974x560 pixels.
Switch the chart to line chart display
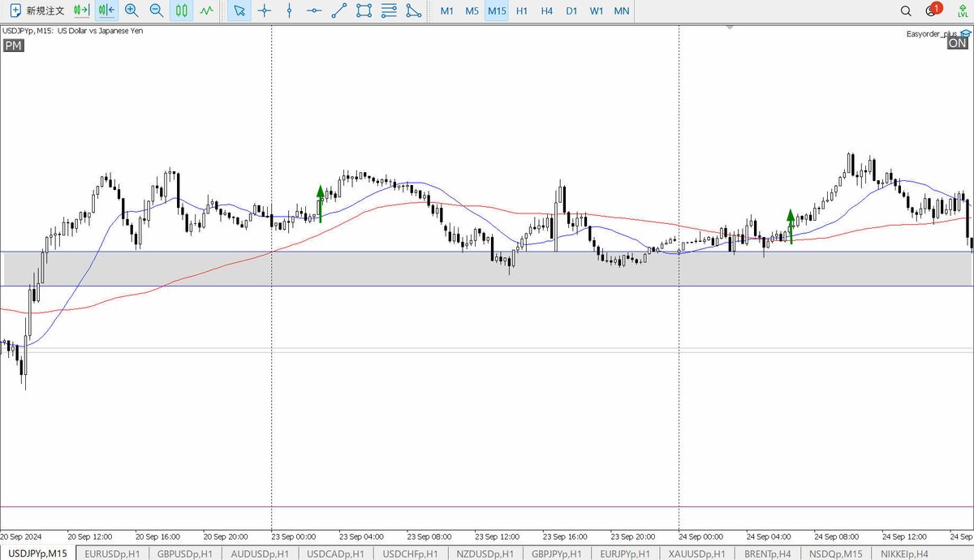tap(207, 11)
